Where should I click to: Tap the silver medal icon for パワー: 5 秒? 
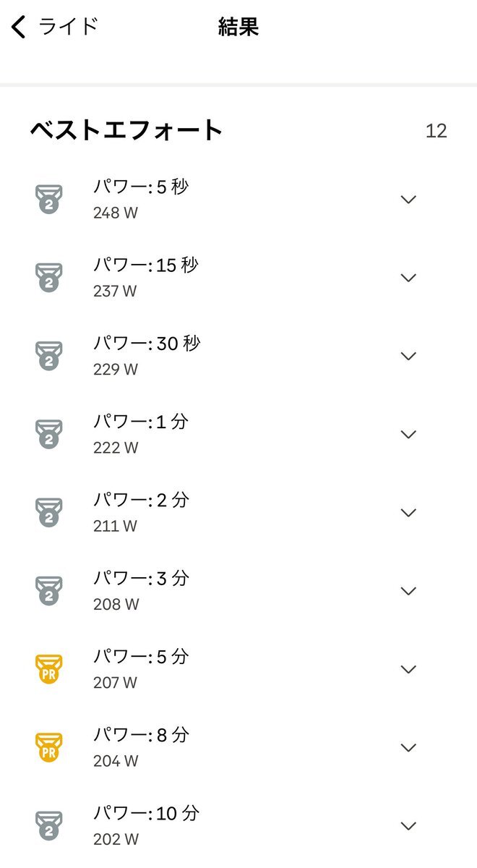click(49, 199)
